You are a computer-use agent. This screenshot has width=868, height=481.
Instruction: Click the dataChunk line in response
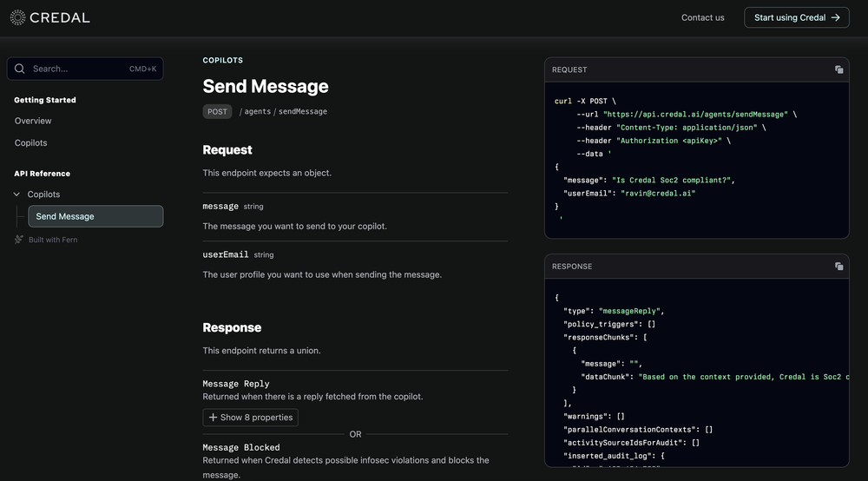point(714,377)
